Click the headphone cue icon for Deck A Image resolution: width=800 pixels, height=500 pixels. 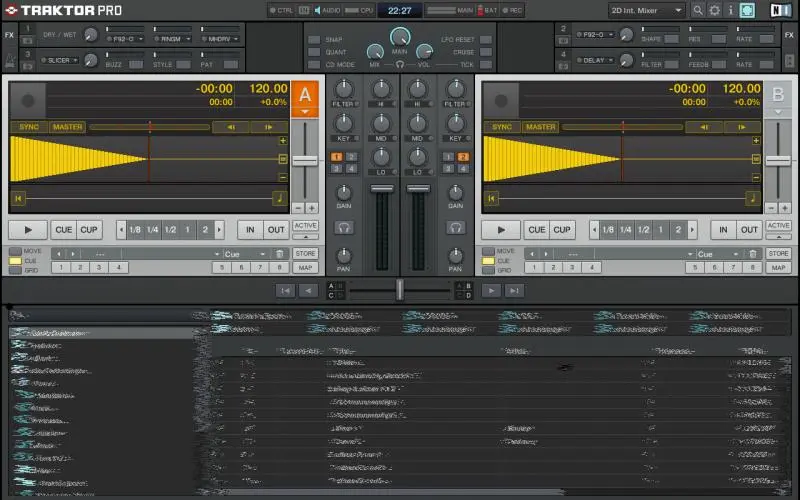point(344,227)
